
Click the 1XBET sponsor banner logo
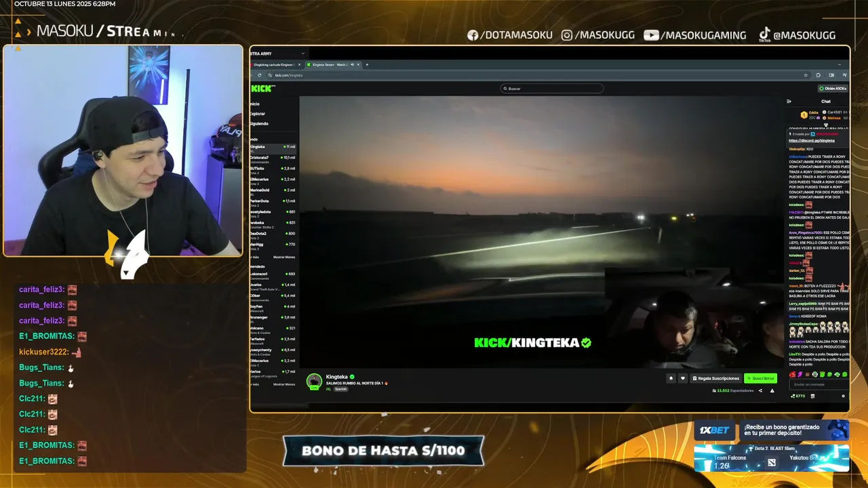coord(714,430)
